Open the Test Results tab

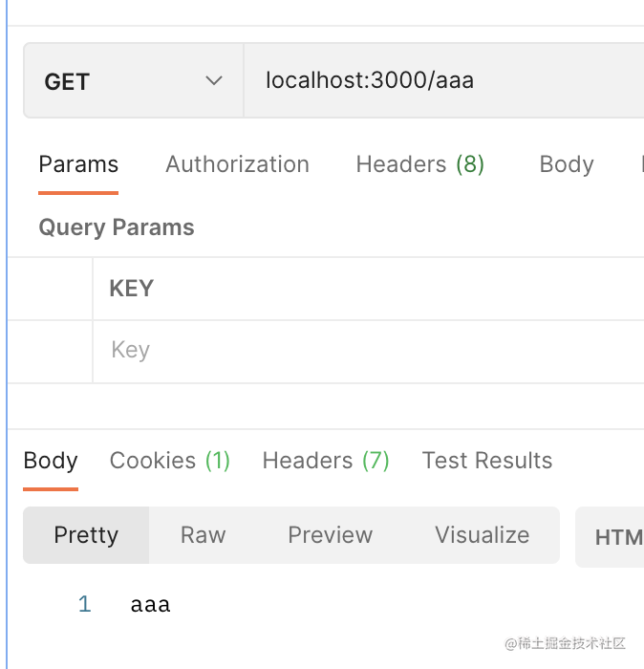[x=487, y=461]
